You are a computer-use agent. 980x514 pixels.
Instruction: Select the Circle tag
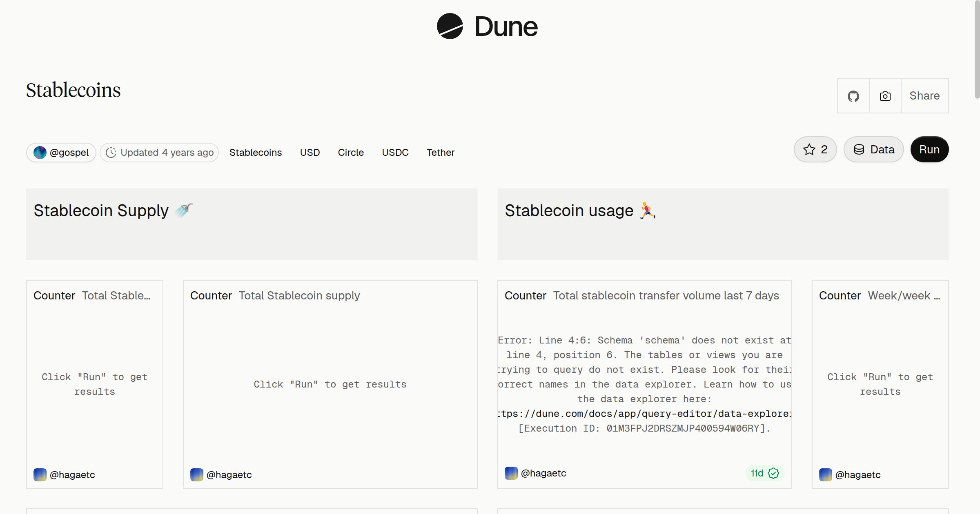tap(351, 153)
